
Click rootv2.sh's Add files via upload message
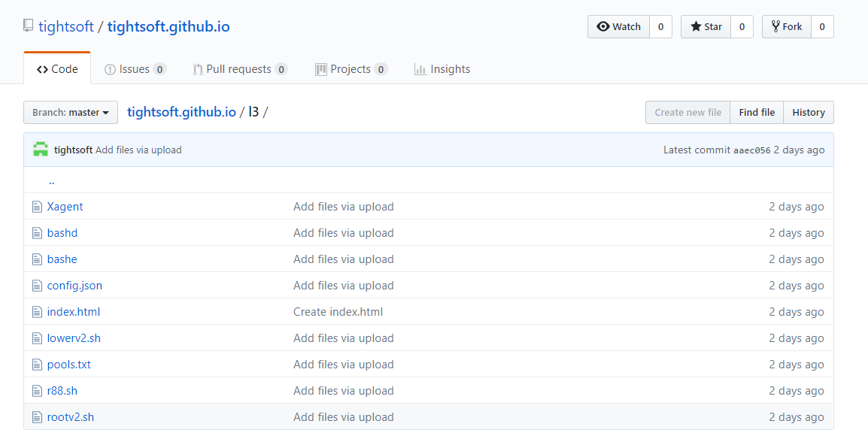(x=344, y=418)
